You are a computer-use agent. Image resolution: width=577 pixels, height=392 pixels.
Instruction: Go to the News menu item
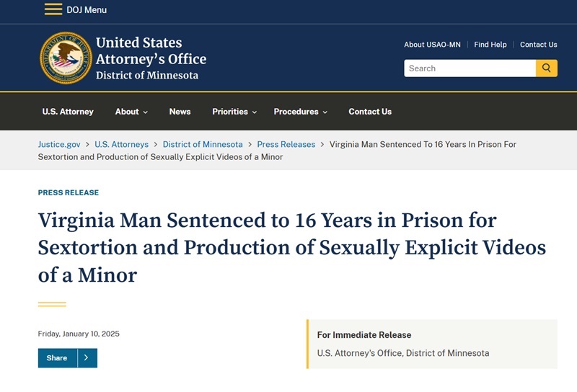pos(180,112)
